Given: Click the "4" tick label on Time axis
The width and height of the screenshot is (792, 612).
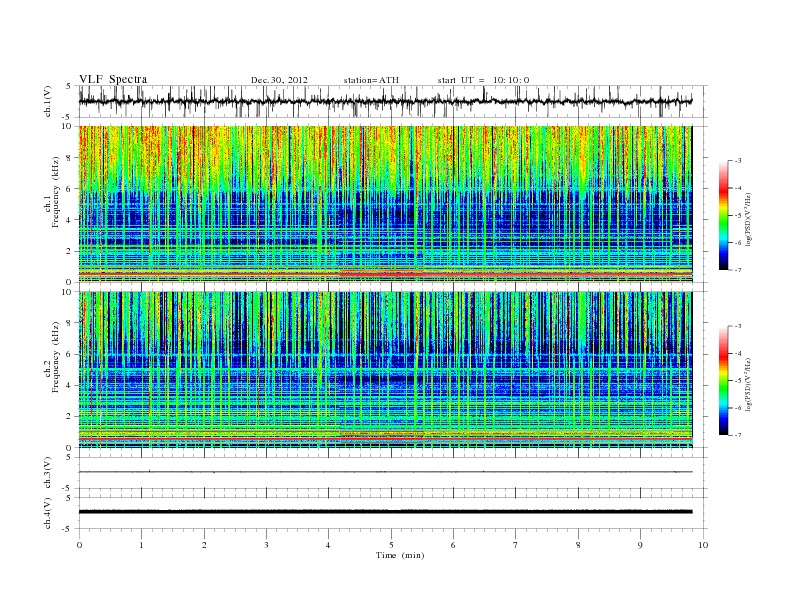Looking at the screenshot, I should (x=328, y=545).
